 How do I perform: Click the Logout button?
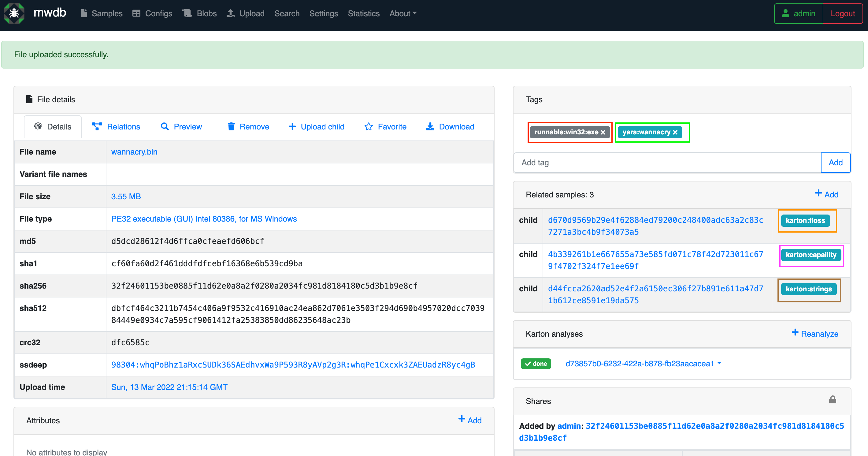pos(842,13)
